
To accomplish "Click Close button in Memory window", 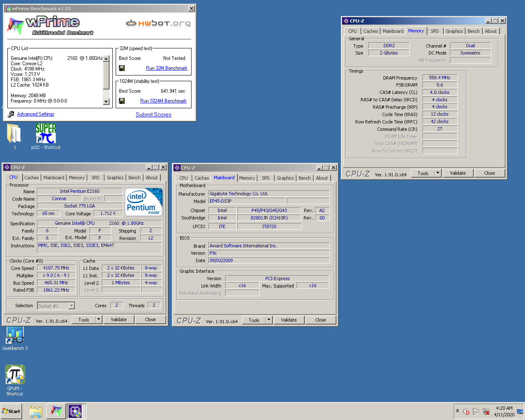I will tap(489, 173).
